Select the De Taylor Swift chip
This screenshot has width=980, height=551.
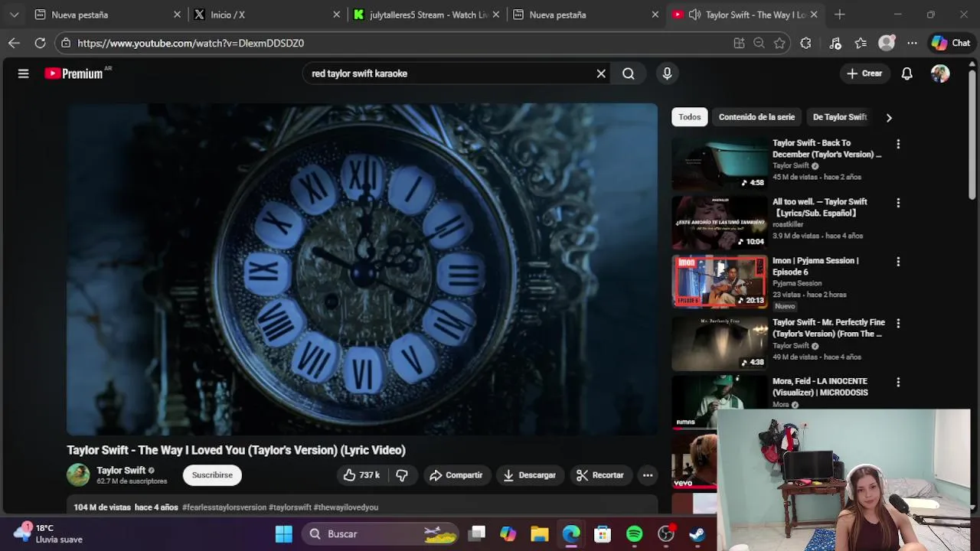point(839,117)
